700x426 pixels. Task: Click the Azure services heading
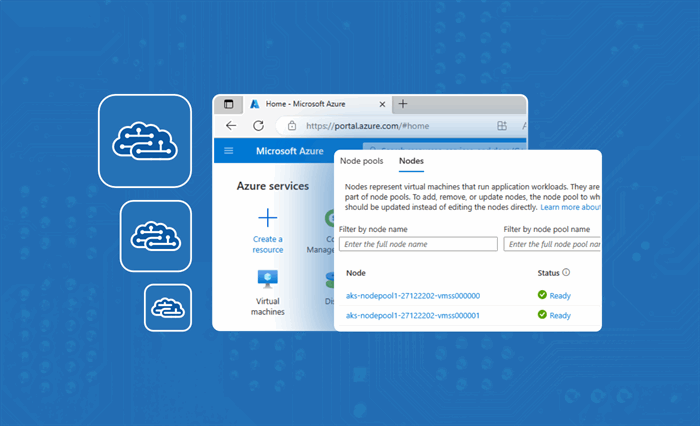coord(273,186)
